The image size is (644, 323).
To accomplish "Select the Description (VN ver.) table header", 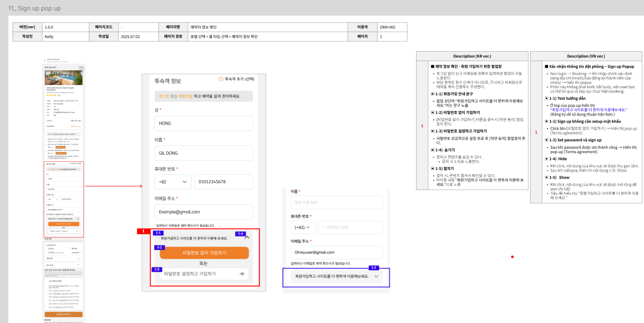I will click(585, 56).
